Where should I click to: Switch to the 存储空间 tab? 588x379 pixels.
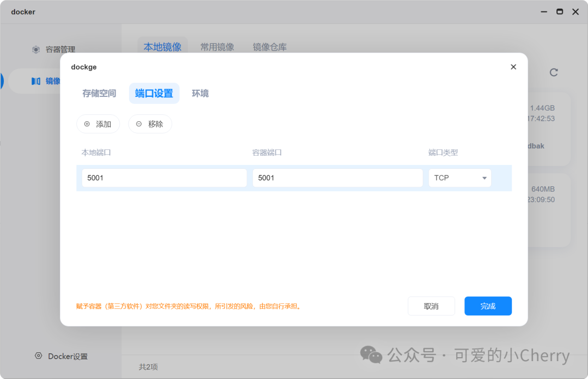click(x=99, y=94)
